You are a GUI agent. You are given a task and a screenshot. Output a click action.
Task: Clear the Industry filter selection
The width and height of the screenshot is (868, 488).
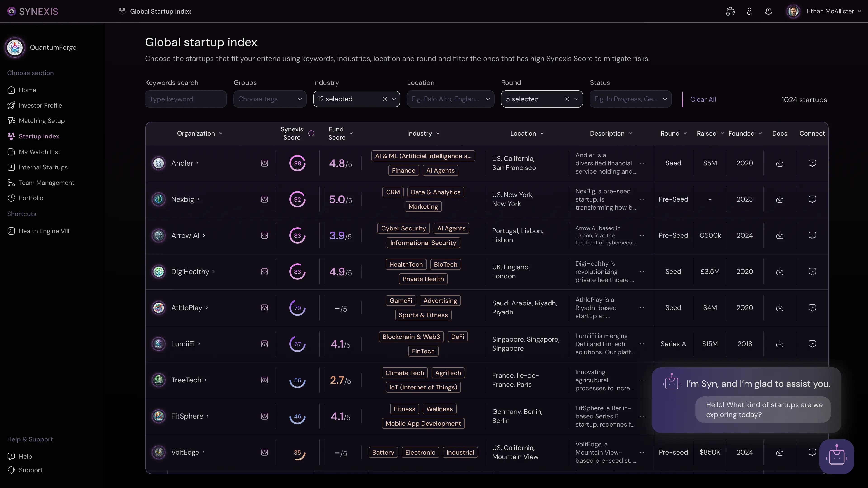pyautogui.click(x=384, y=99)
